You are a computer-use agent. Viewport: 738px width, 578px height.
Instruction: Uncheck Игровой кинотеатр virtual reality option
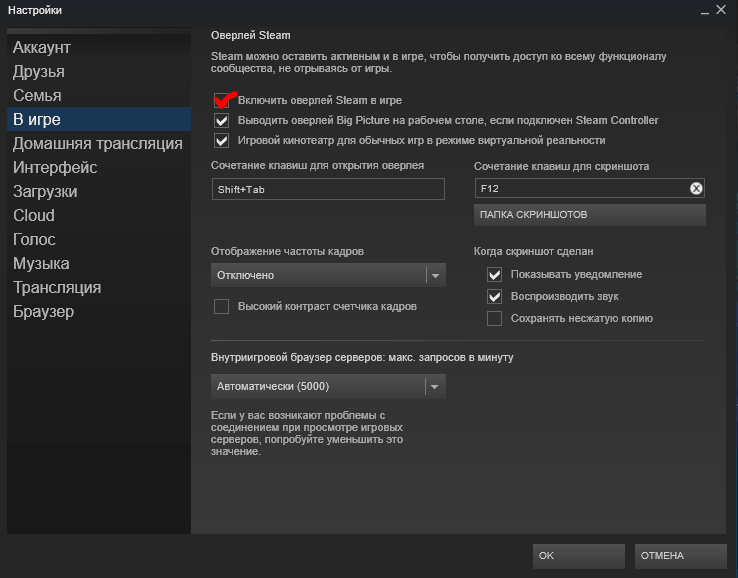222,140
